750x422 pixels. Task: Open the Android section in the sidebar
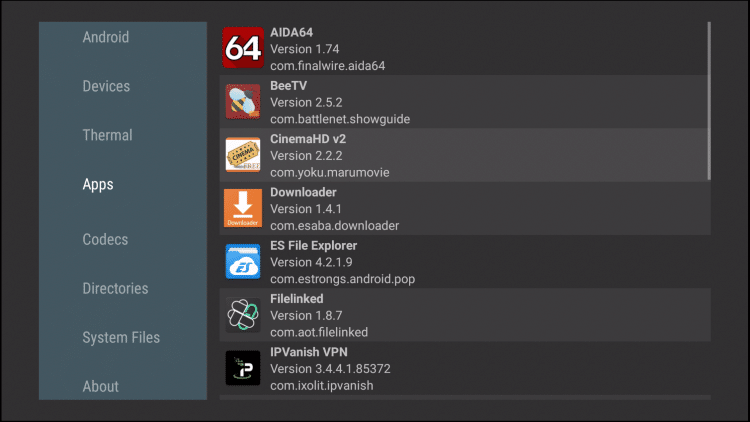click(x=106, y=37)
